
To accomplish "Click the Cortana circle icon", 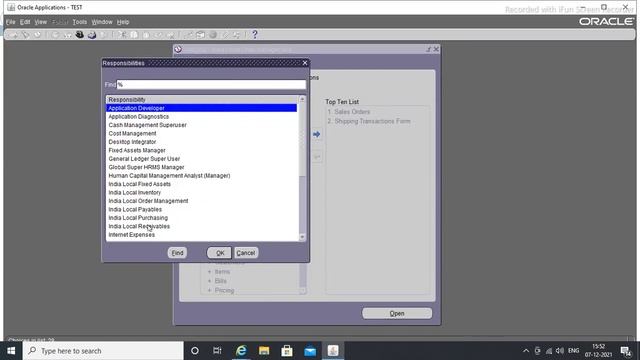I will tap(195, 351).
